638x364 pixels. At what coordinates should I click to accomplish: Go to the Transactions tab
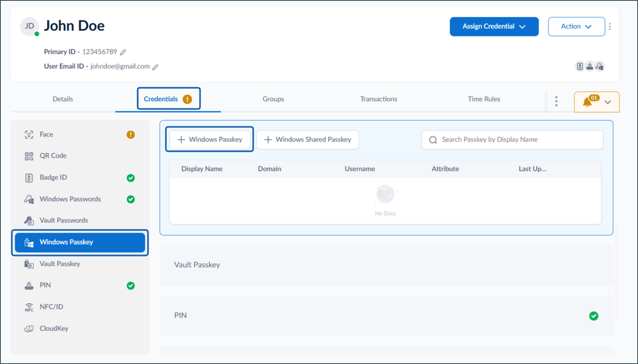(x=378, y=99)
